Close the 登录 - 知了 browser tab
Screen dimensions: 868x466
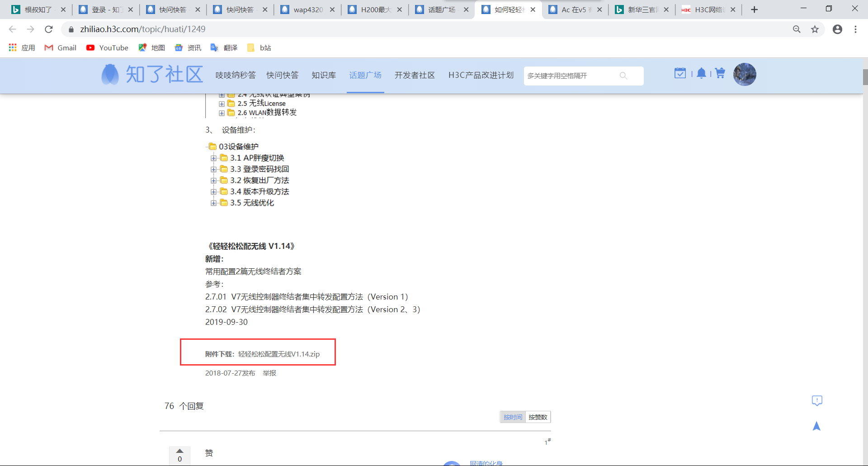click(130, 10)
